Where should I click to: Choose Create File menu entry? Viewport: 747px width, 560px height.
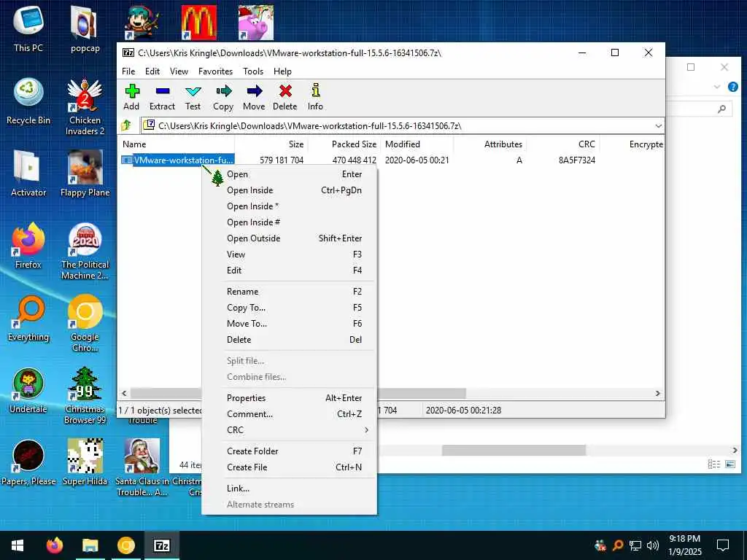tap(289, 467)
